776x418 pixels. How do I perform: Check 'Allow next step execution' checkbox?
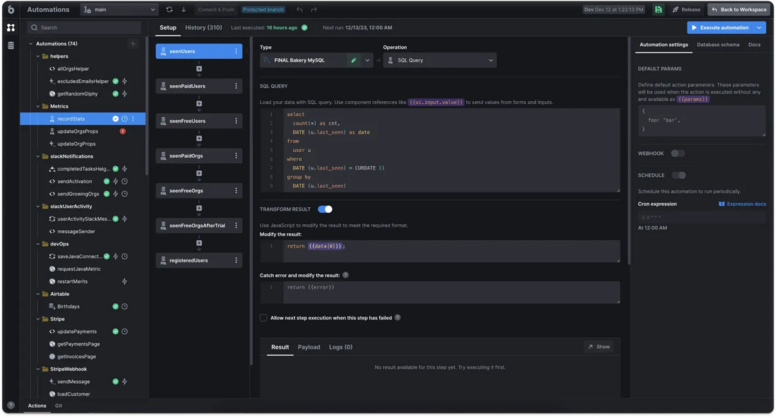tap(263, 317)
